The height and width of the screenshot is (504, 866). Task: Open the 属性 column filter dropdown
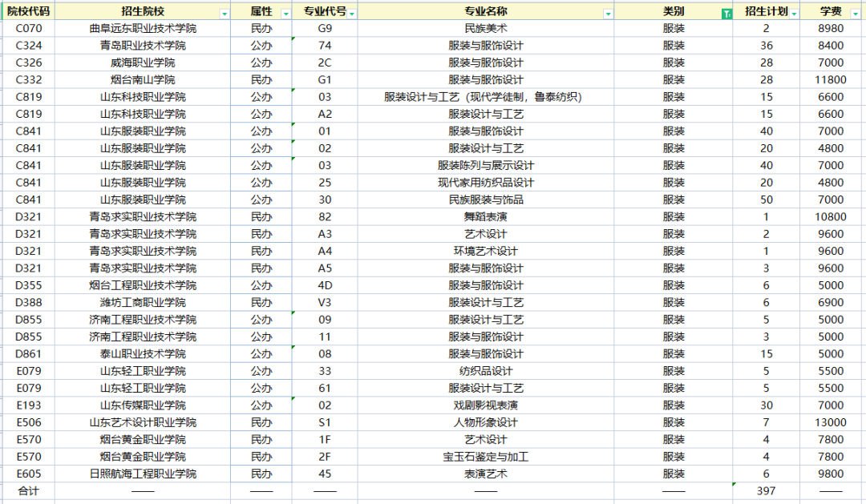[x=285, y=14]
